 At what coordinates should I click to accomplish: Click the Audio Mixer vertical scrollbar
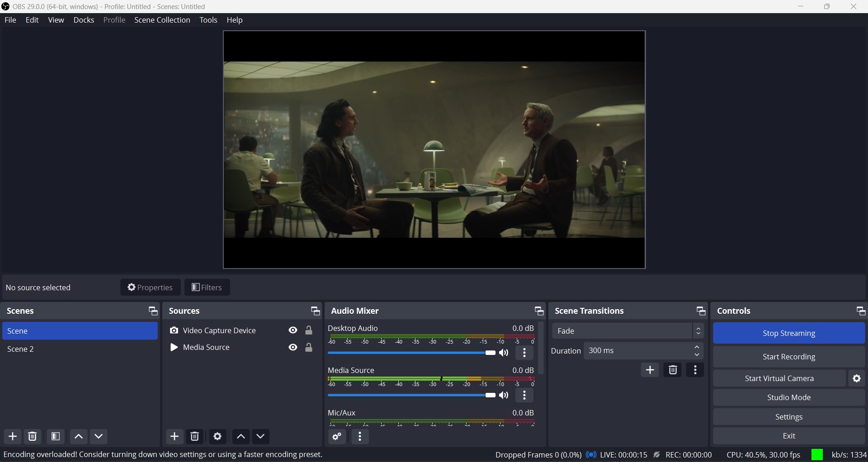tap(541, 349)
